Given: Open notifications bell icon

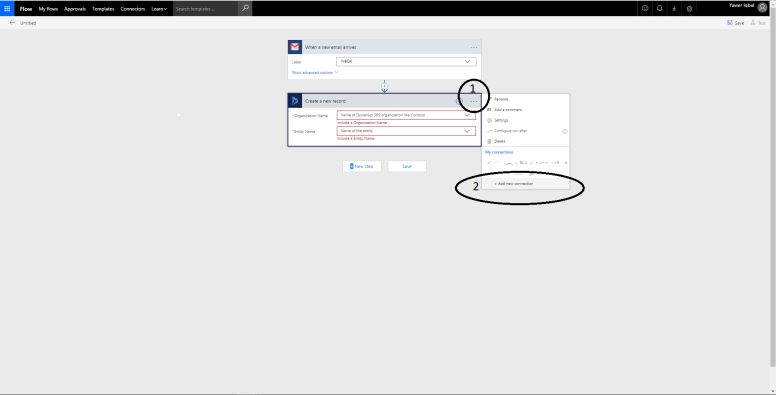Looking at the screenshot, I should pyautogui.click(x=660, y=8).
